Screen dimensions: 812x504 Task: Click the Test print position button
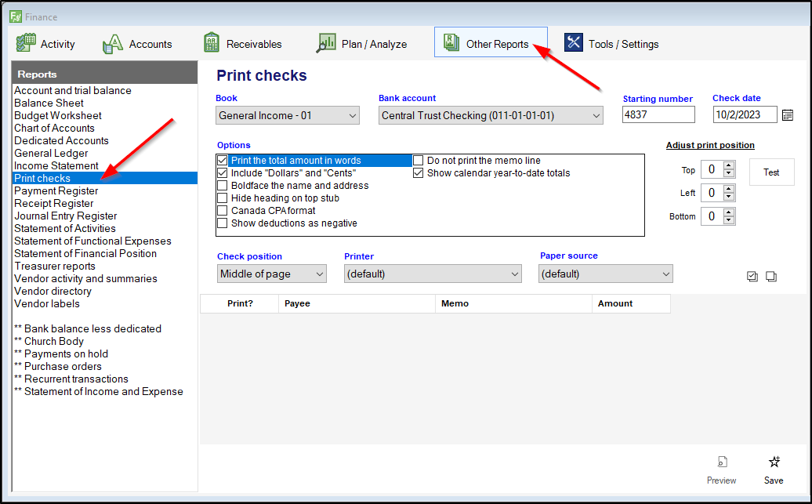click(x=771, y=172)
